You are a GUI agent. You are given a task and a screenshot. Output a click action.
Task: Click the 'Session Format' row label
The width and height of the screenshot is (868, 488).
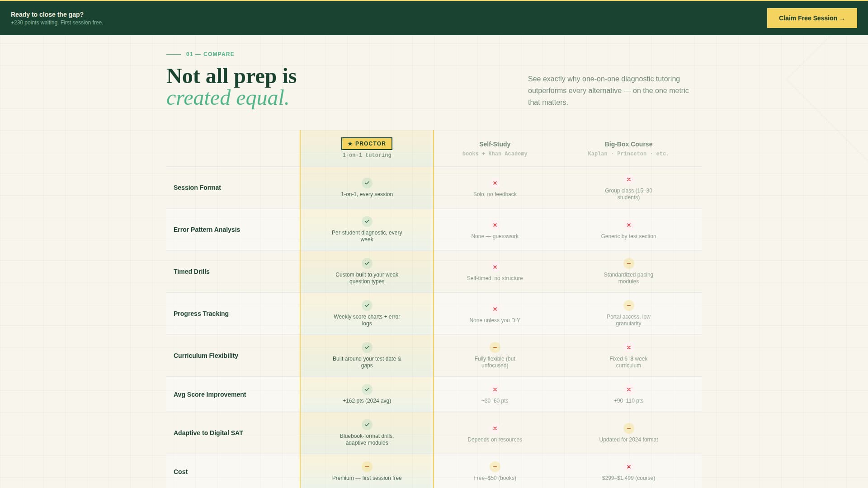click(x=197, y=188)
